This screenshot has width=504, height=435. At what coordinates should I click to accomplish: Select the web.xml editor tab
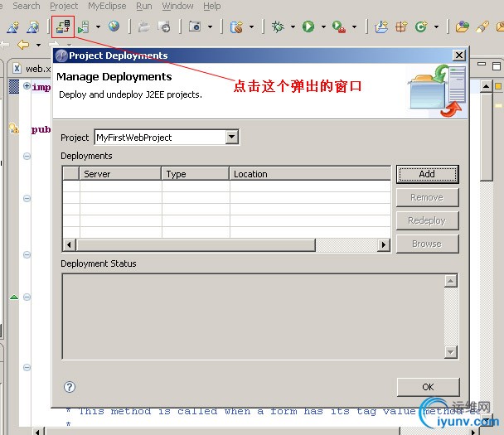(31, 69)
